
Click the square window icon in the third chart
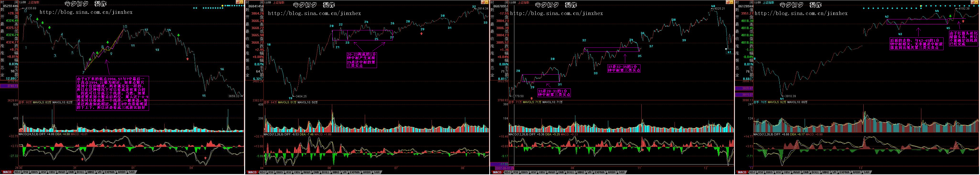732,2
